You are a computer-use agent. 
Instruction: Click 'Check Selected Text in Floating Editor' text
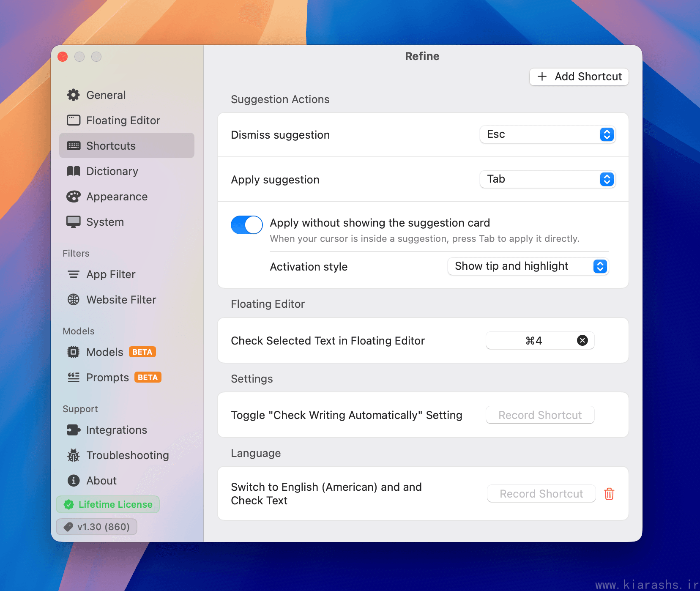[328, 341]
